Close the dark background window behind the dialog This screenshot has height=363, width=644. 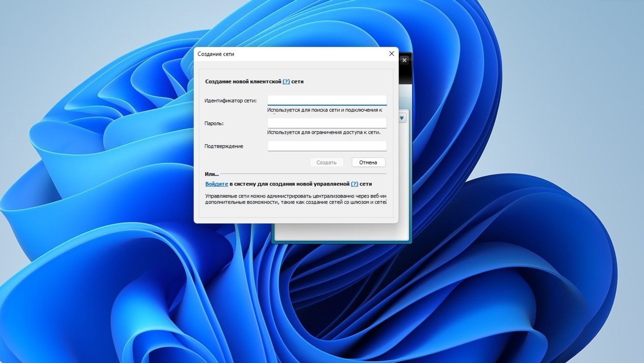(x=405, y=60)
